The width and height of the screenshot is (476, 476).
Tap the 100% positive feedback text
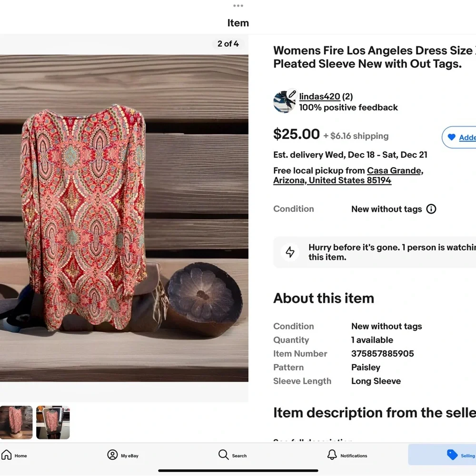point(348,108)
